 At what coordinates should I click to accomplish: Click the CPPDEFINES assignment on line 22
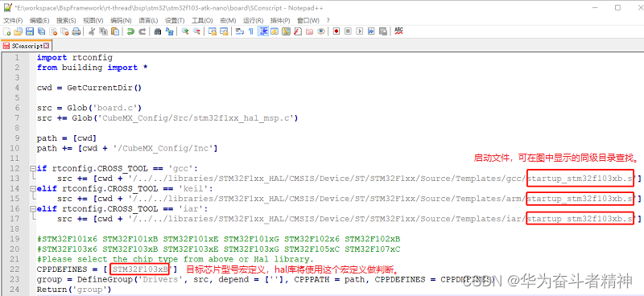pos(107,269)
